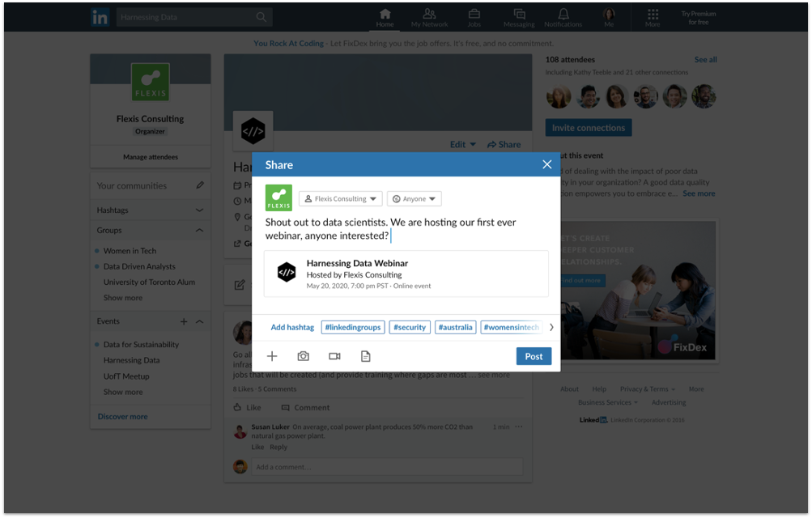This screenshot has width=812, height=518.
Task: Click the LinkedIn logo in top bar
Action: pos(100,17)
